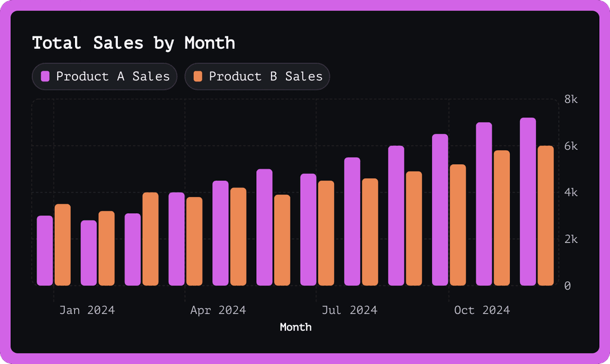The height and width of the screenshot is (364, 610).
Task: Toggle the Product A Sales legend entry
Action: click(104, 76)
